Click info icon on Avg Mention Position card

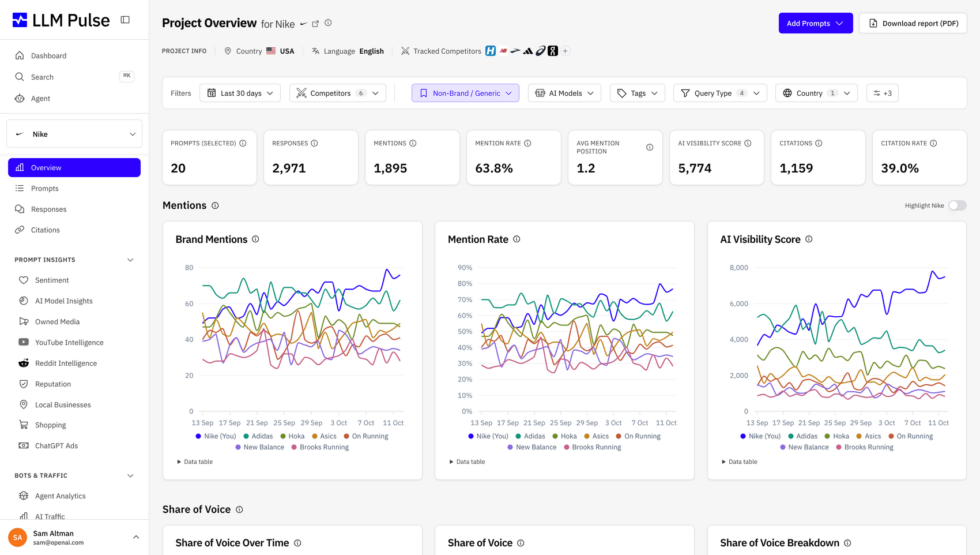(650, 147)
